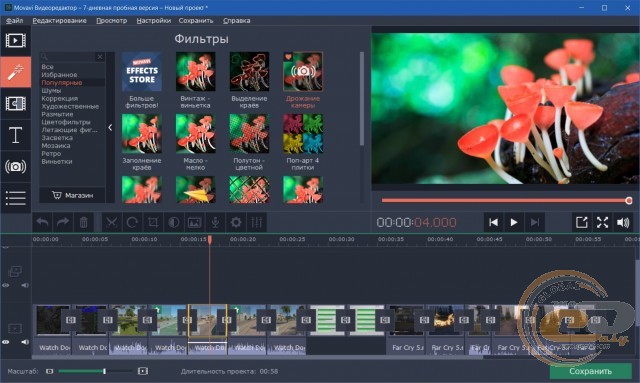
Task: Toggle overlay track visibility eye
Action: tap(6, 285)
